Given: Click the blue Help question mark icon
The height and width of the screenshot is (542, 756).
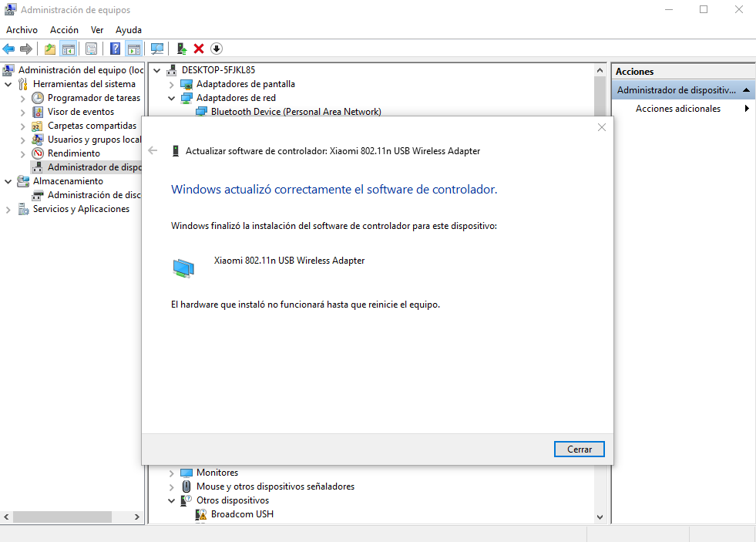Looking at the screenshot, I should [115, 49].
